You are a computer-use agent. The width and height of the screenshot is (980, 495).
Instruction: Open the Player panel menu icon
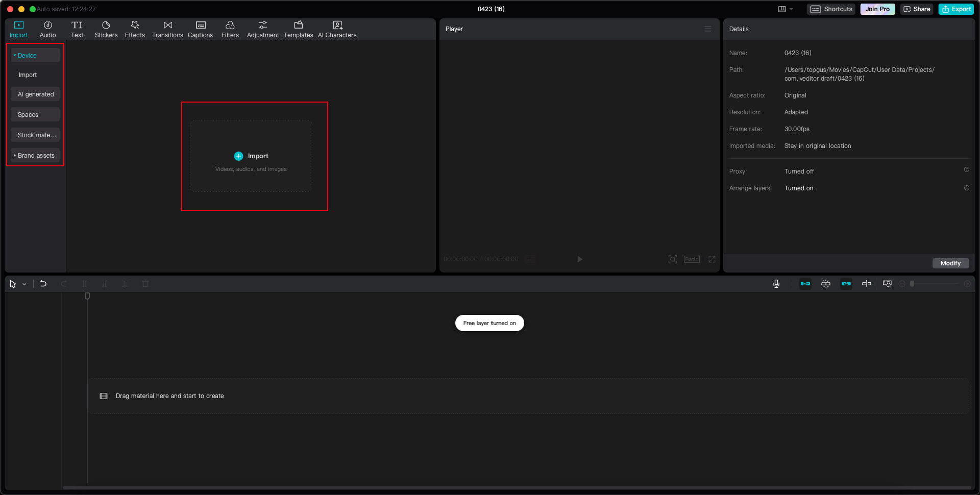pos(708,29)
